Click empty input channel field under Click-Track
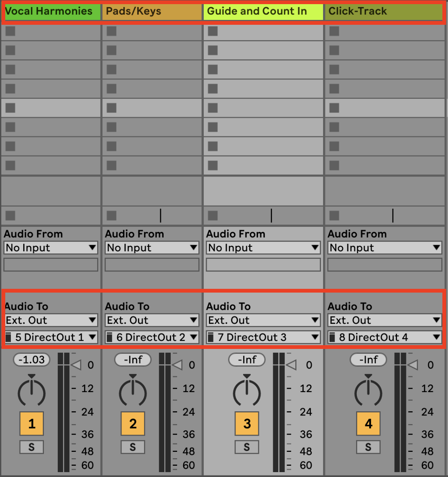Viewport: 448px width, 477px height. [385, 265]
